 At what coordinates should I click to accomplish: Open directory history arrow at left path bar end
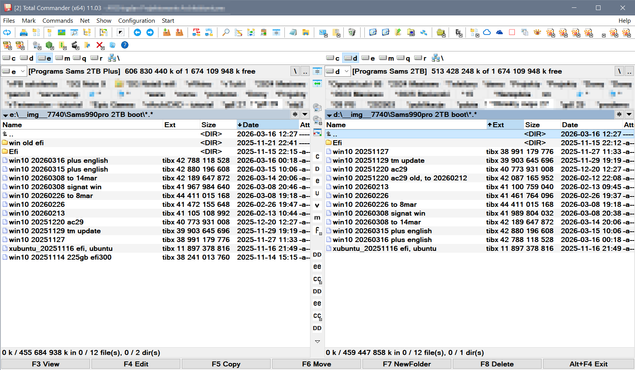pos(305,115)
